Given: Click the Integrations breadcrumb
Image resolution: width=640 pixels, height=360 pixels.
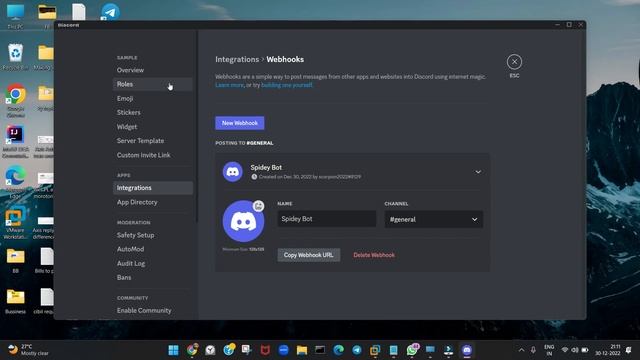Looking at the screenshot, I should click(x=237, y=60).
